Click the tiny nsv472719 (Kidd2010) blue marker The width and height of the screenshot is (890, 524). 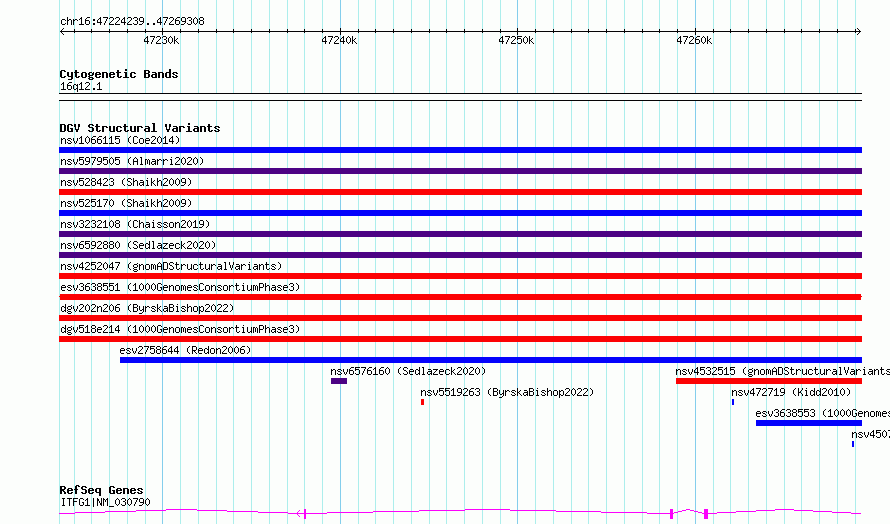tap(733, 402)
